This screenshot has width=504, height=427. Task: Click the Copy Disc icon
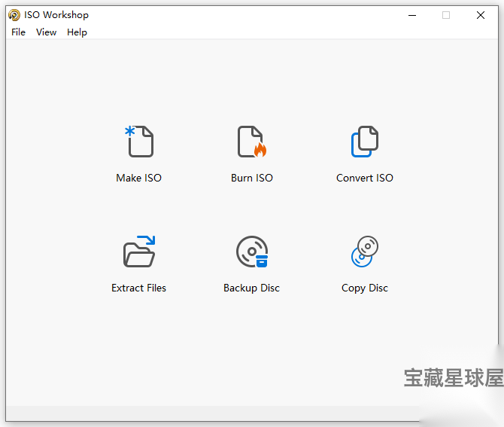[x=365, y=252]
